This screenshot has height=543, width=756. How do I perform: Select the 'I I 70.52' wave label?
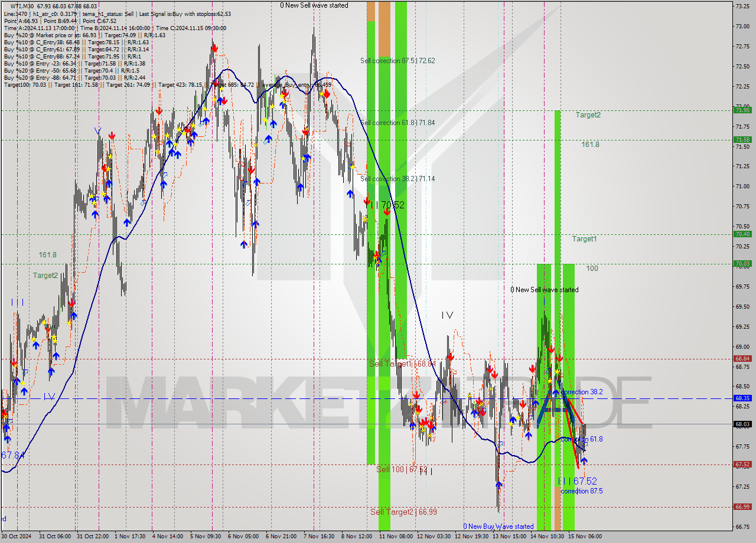[x=387, y=205]
